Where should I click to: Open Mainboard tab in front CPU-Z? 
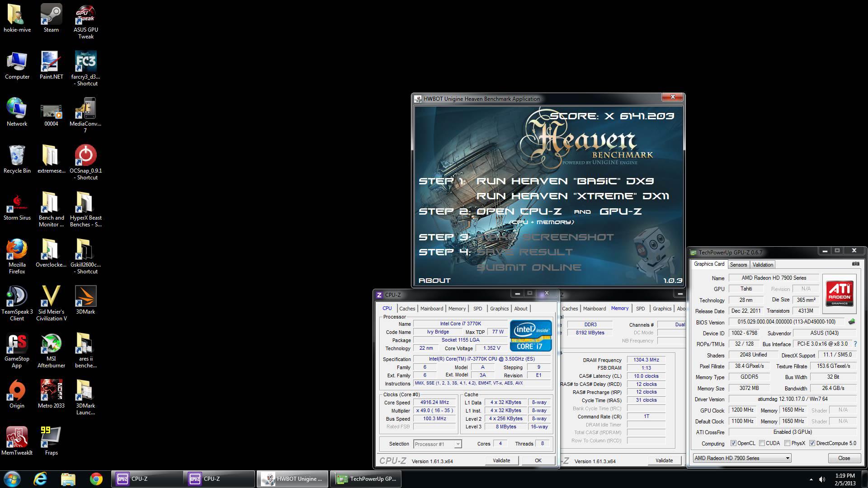(x=432, y=309)
